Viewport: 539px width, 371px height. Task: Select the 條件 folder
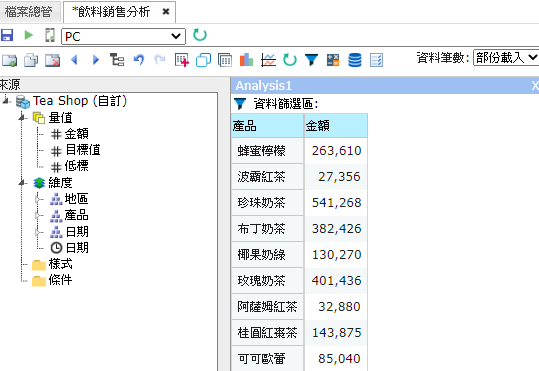click(x=60, y=280)
